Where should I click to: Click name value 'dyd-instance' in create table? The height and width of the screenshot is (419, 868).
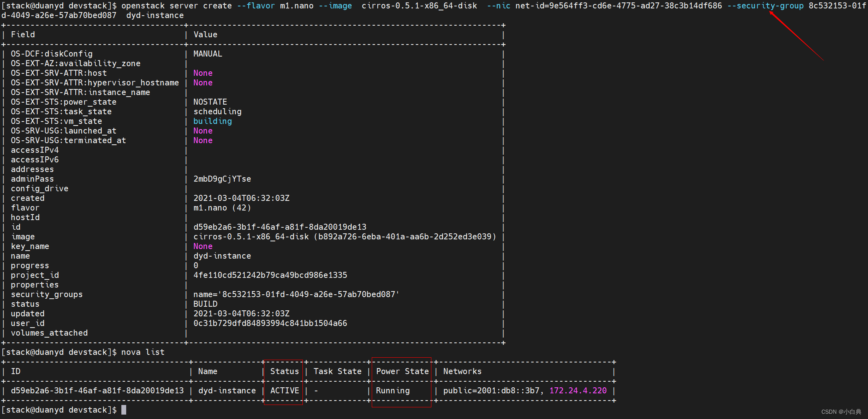pyautogui.click(x=222, y=256)
